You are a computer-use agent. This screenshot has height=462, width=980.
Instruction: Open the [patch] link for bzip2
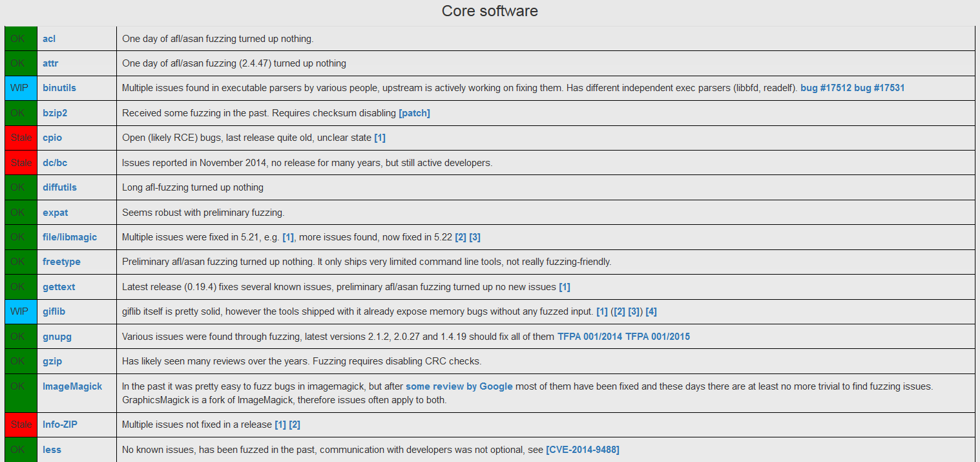point(414,113)
